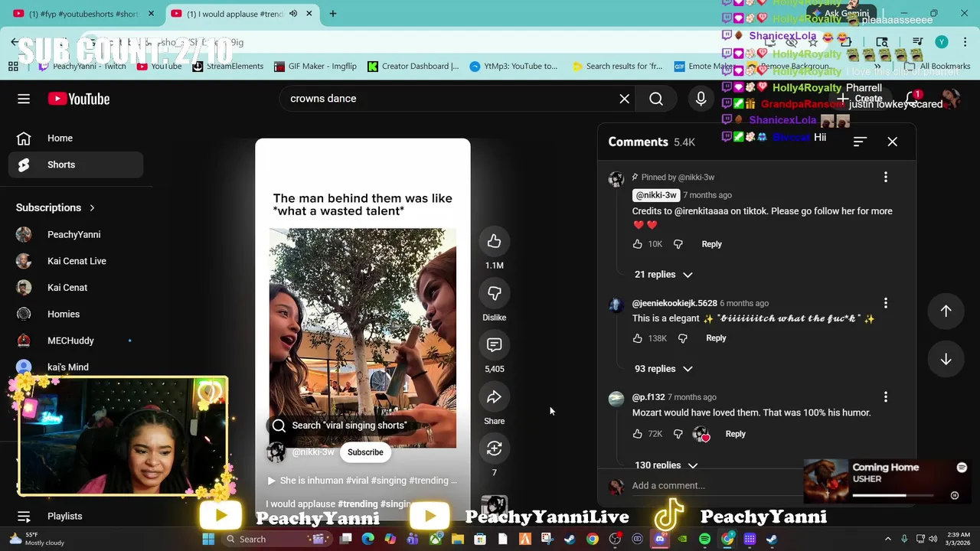Open YtMp3 bookmark
The height and width of the screenshot is (551, 980).
point(513,67)
